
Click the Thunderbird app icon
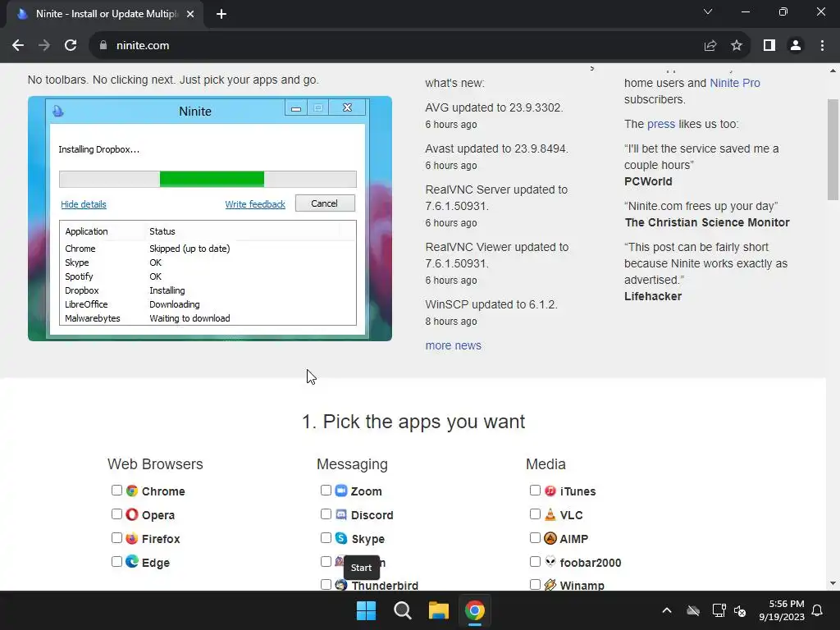click(x=341, y=585)
